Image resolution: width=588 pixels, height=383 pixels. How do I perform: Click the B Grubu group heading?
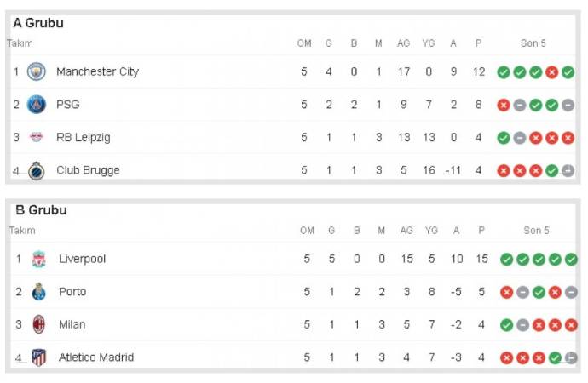tap(41, 210)
